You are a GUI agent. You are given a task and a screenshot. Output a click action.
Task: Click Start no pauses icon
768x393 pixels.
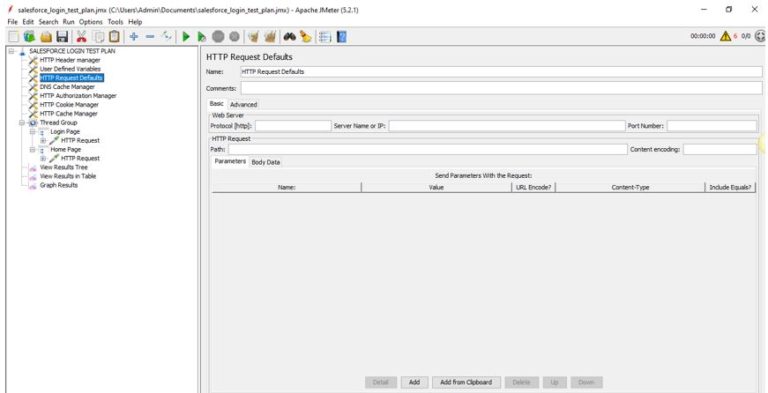click(201, 36)
